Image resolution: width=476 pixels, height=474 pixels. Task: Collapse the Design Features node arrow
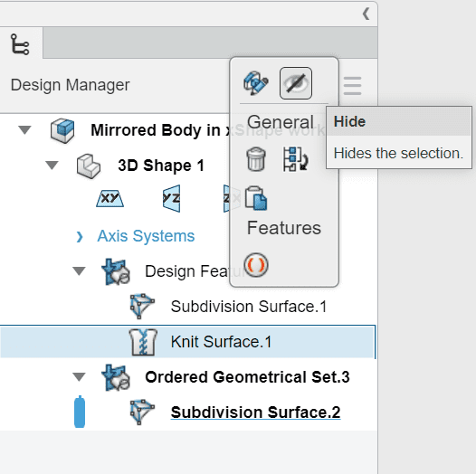(x=80, y=271)
